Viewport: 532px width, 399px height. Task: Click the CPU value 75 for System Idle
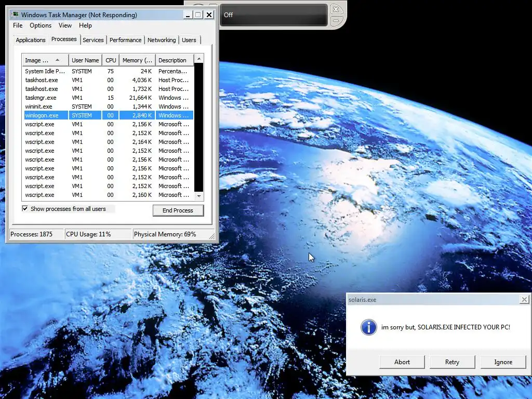111,71
